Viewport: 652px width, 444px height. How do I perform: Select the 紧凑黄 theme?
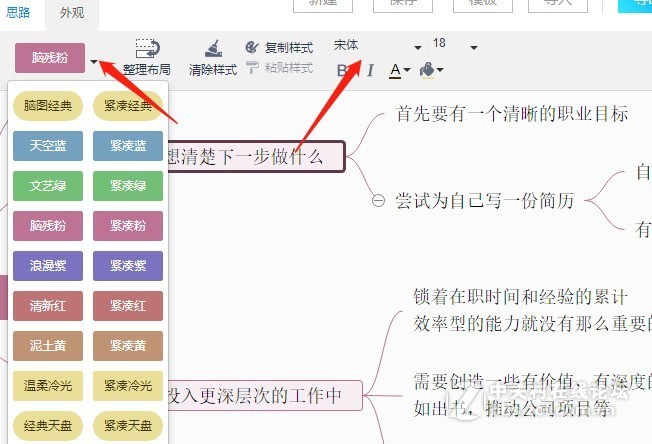click(x=128, y=346)
